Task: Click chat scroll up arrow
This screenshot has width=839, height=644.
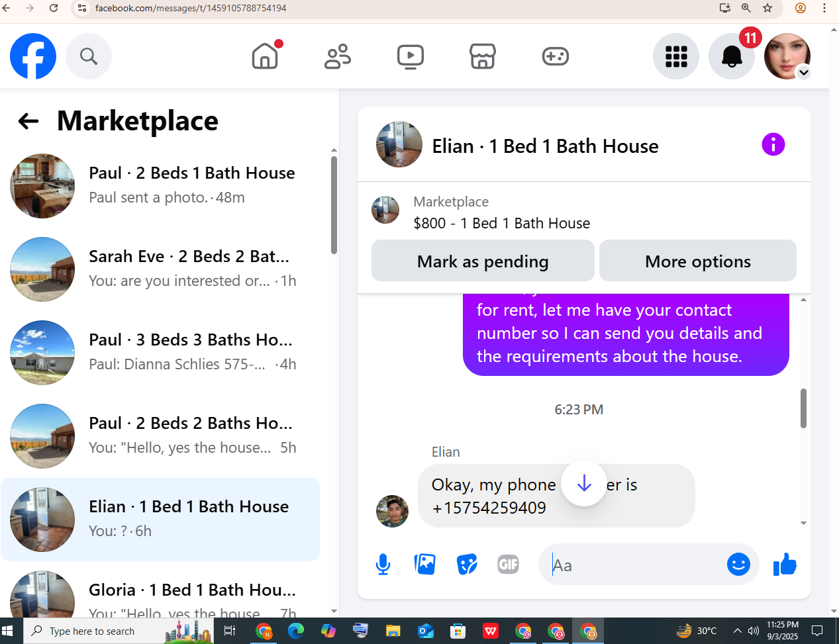Action: point(803,300)
